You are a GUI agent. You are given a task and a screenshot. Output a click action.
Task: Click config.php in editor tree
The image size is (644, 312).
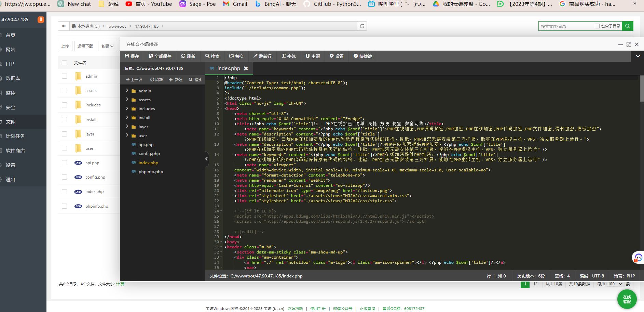[149, 154]
